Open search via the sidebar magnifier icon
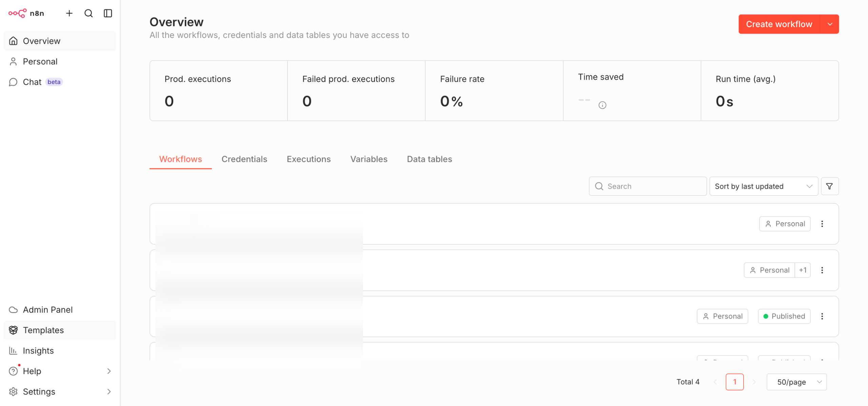 click(x=88, y=13)
